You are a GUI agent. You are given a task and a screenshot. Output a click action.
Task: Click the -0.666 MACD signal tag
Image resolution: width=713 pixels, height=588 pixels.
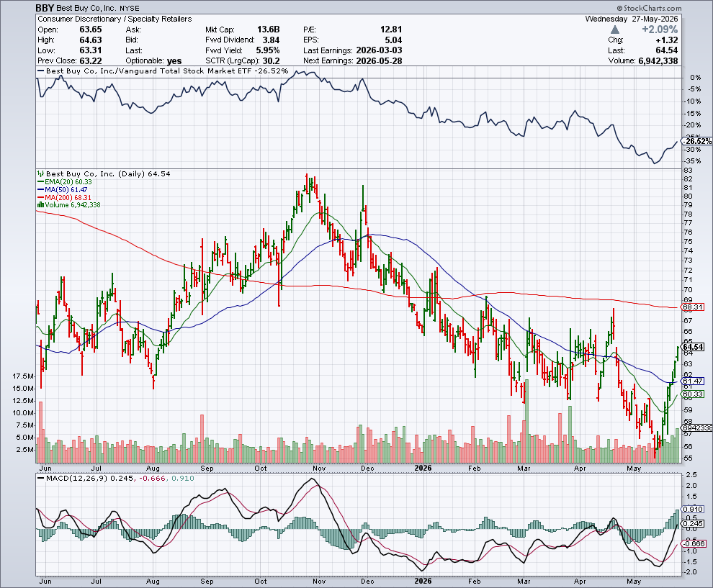point(695,543)
